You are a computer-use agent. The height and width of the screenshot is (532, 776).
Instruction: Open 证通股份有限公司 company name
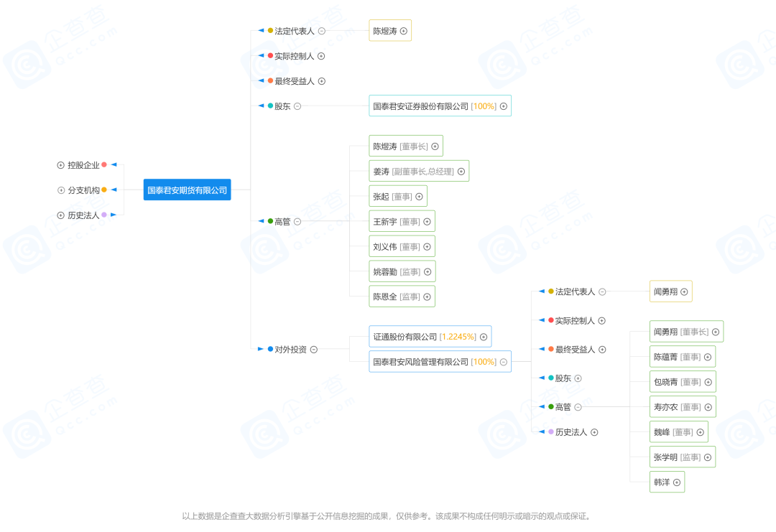coord(405,337)
